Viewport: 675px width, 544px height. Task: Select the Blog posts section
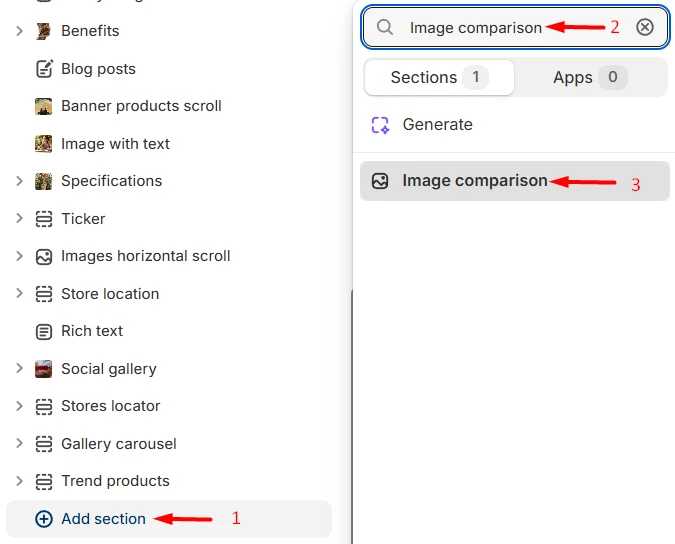(98, 68)
